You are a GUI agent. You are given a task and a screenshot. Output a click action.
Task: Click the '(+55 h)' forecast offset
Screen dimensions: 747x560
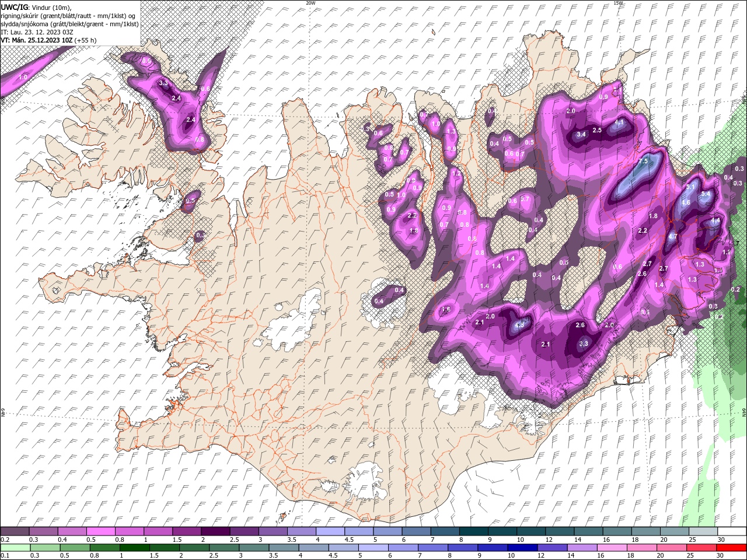click(86, 40)
